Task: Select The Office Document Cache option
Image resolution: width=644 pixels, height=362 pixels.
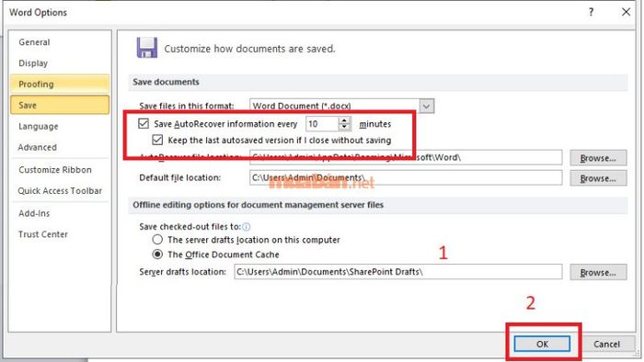Action: (157, 255)
